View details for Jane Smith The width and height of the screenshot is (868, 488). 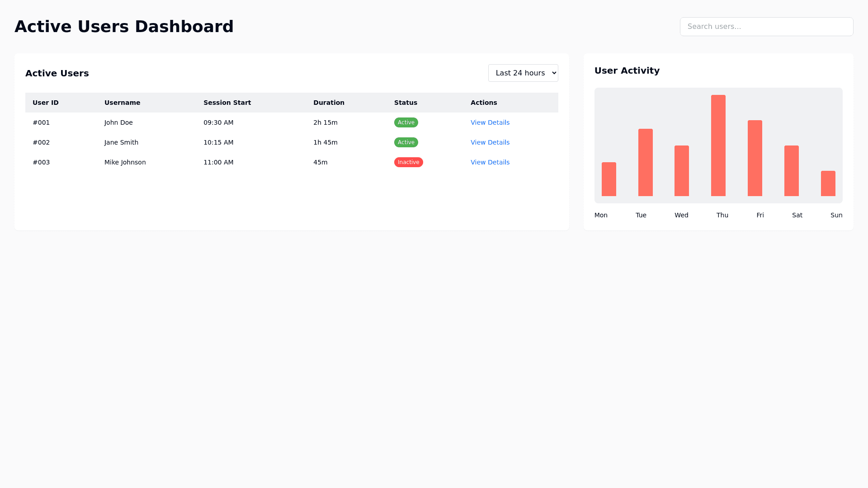tap(490, 142)
